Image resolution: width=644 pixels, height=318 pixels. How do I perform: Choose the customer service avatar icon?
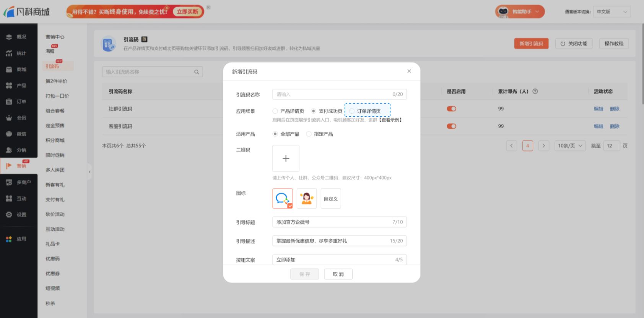click(x=307, y=198)
